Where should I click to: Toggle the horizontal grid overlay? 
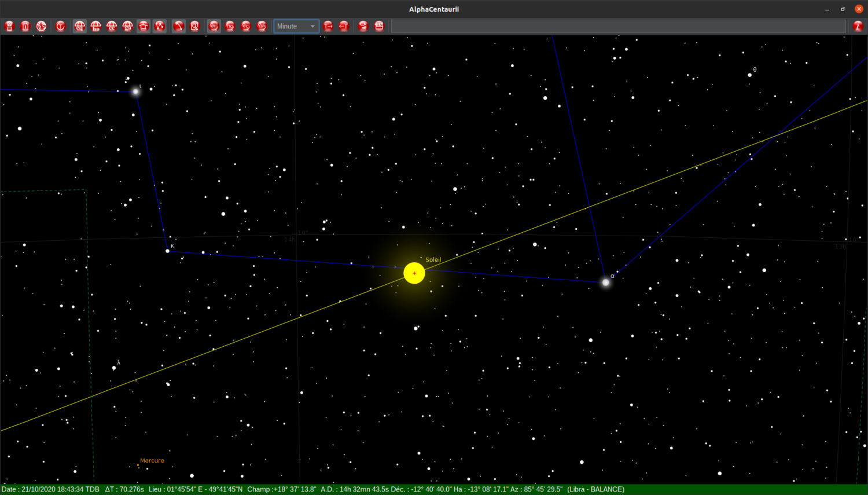click(95, 25)
